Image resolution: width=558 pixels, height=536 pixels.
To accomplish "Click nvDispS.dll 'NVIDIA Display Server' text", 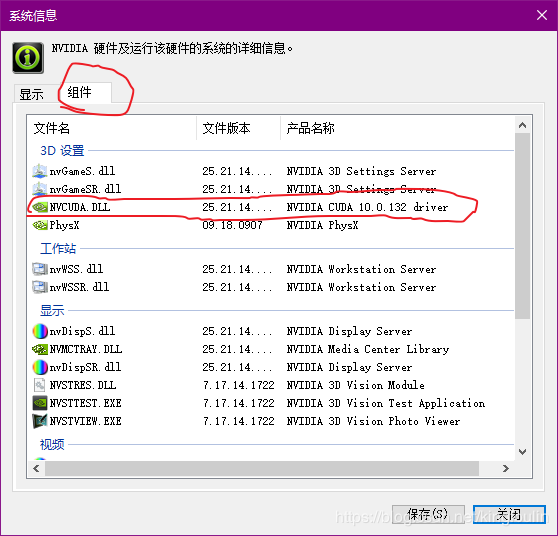I will click(349, 331).
